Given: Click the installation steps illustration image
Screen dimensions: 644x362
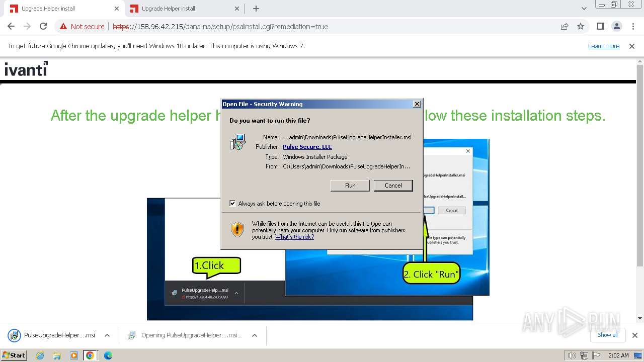Looking at the screenshot, I should tap(318, 229).
